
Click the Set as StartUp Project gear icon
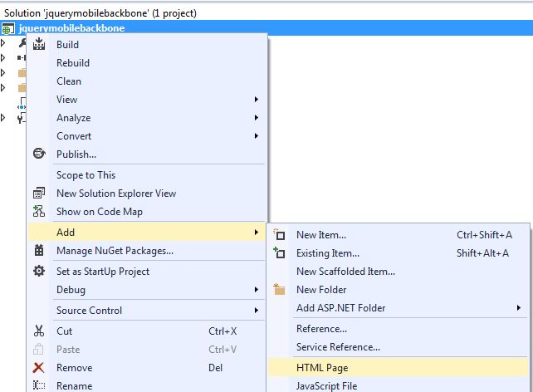click(38, 272)
